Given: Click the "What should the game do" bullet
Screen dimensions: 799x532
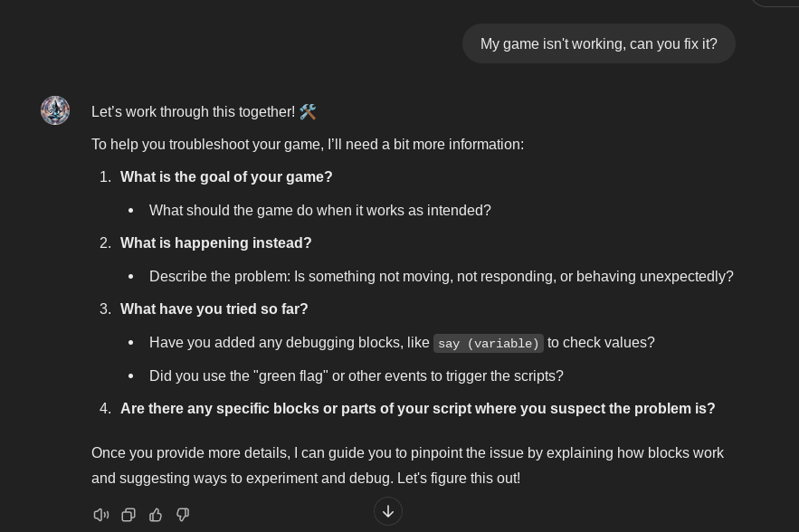Looking at the screenshot, I should [x=319, y=211].
